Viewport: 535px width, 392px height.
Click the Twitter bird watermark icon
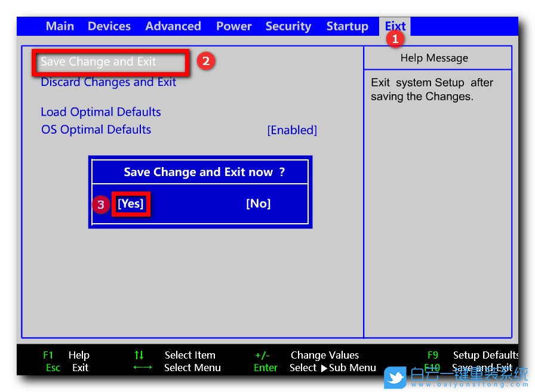[x=395, y=377]
